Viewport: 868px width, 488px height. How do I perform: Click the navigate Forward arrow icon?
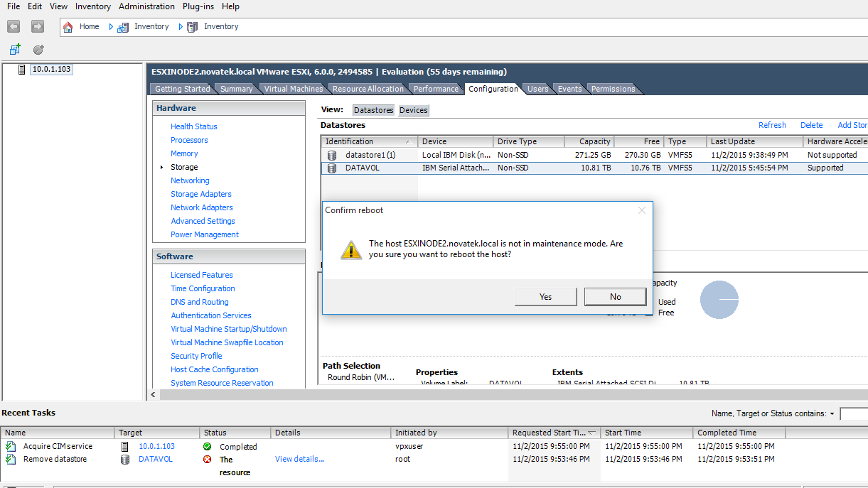pyautogui.click(x=38, y=26)
